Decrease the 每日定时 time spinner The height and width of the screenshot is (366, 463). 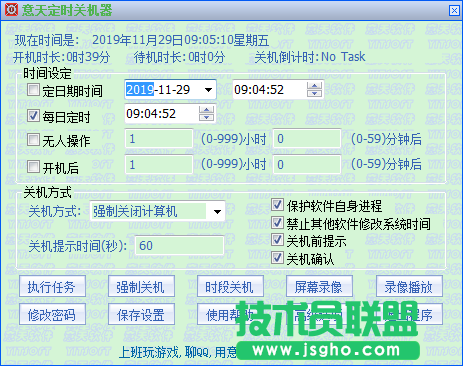pyautogui.click(x=206, y=117)
